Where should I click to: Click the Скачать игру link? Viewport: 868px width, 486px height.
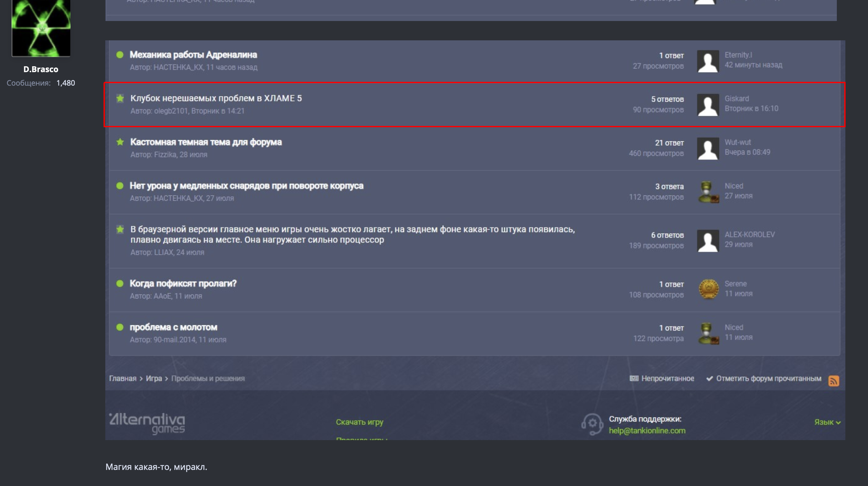(x=359, y=422)
